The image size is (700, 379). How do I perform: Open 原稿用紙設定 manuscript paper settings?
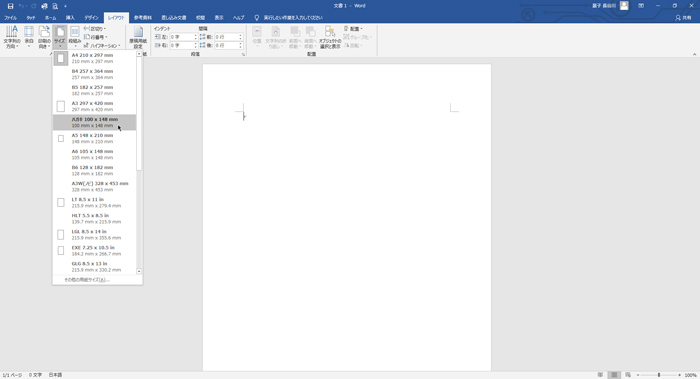point(138,37)
